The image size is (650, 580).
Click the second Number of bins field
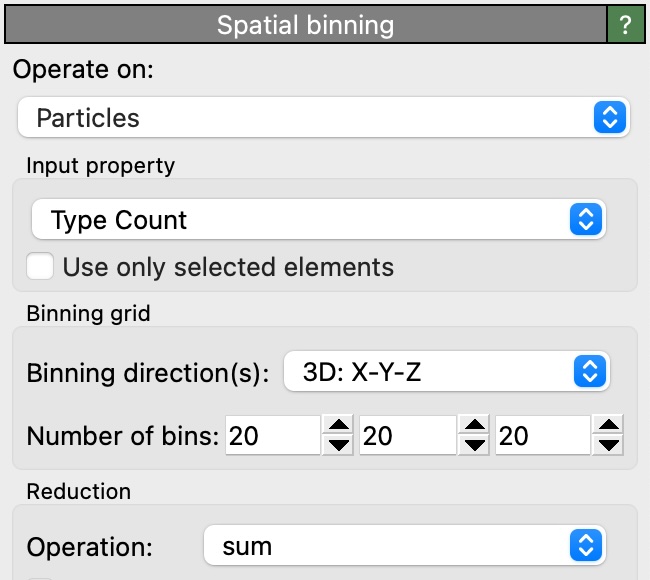[406, 436]
